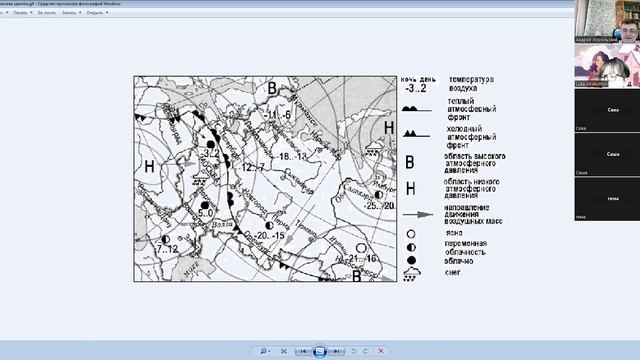640x360 pixels.
Task: Click the snow cloud legend symbol
Action: click(x=411, y=274)
